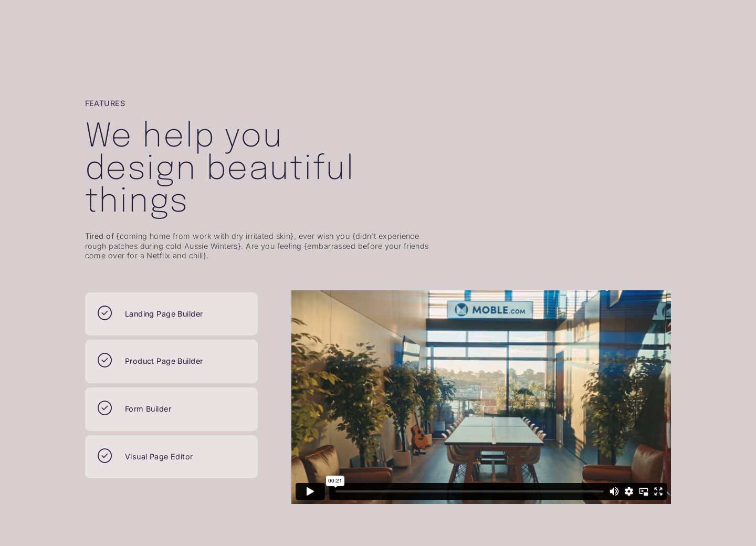Seek to the middle of the video progress bar
The width and height of the screenshot is (756, 546).
coord(469,491)
